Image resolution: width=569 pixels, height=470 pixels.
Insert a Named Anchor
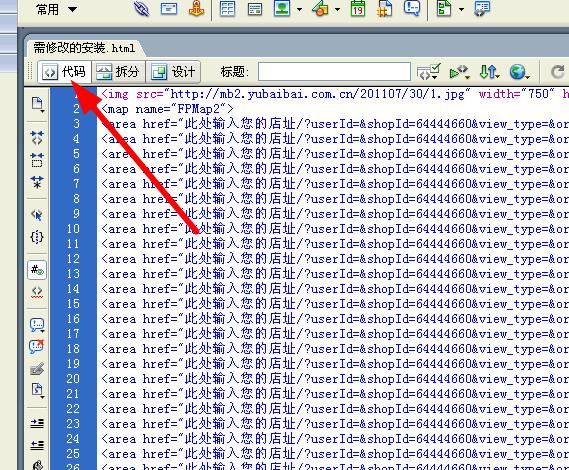[x=196, y=8]
